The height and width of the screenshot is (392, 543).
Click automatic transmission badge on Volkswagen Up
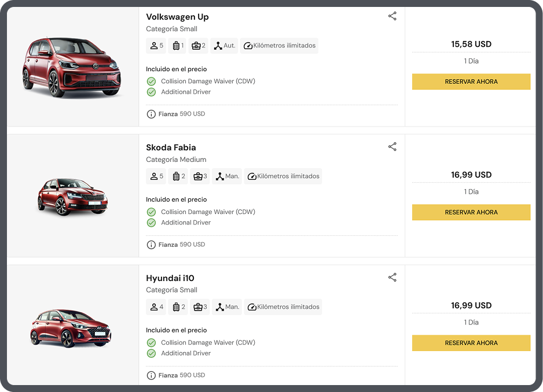tap(224, 46)
